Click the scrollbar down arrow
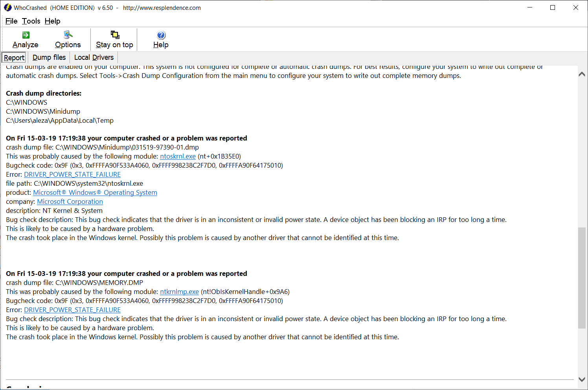The image size is (588, 390). pos(582,379)
